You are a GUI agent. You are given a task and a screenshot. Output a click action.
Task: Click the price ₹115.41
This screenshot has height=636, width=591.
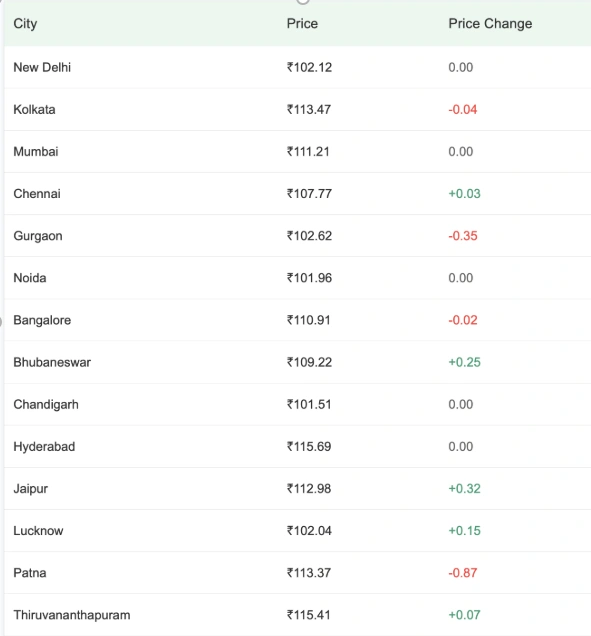pyautogui.click(x=309, y=615)
